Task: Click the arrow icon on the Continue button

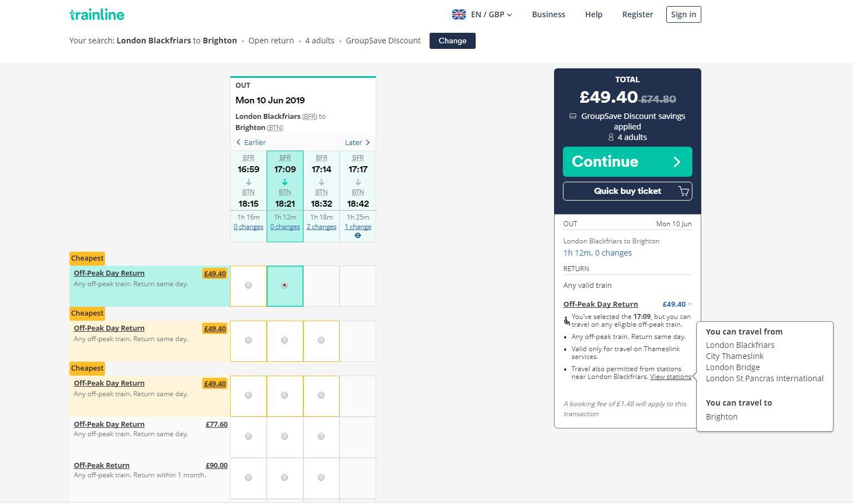Action: coord(677,162)
